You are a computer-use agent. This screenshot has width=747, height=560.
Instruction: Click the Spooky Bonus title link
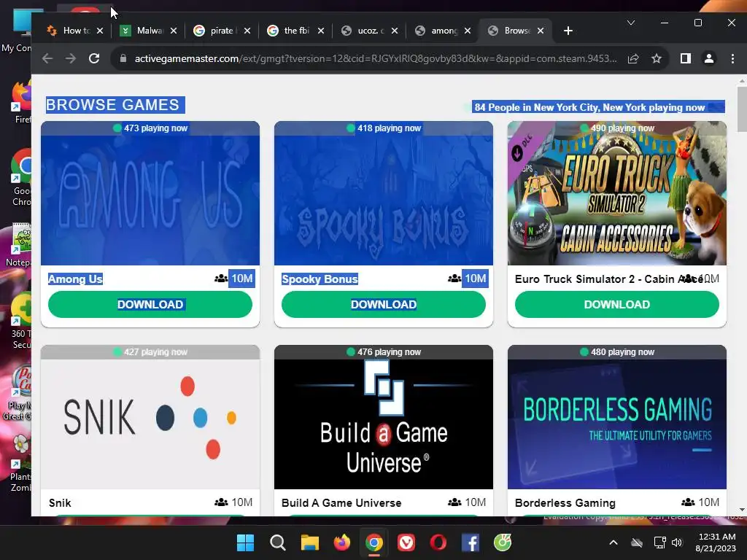point(320,279)
